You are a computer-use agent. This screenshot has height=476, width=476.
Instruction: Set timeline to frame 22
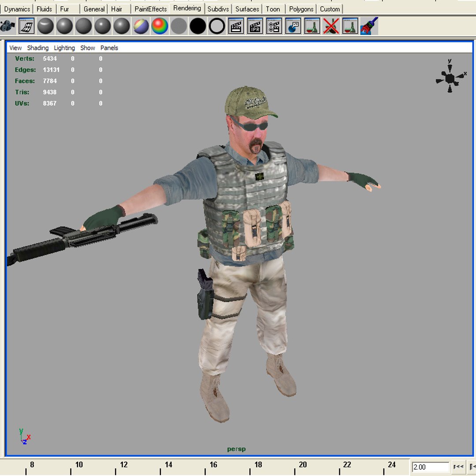(x=347, y=465)
